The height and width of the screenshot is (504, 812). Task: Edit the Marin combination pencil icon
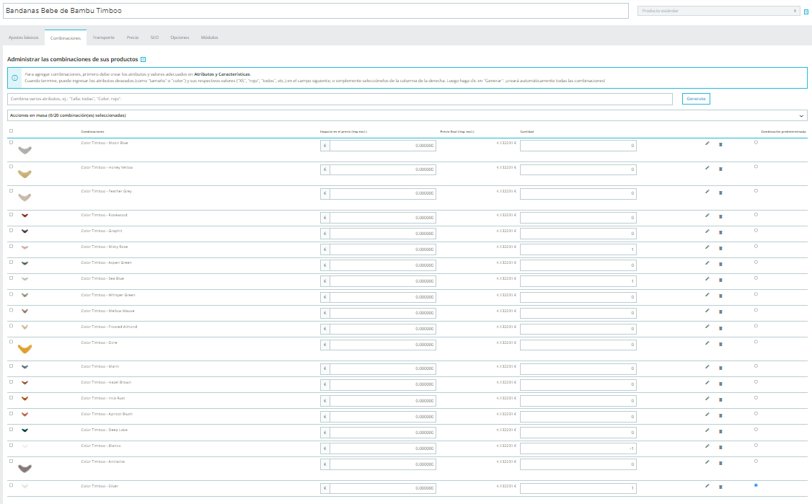(707, 367)
